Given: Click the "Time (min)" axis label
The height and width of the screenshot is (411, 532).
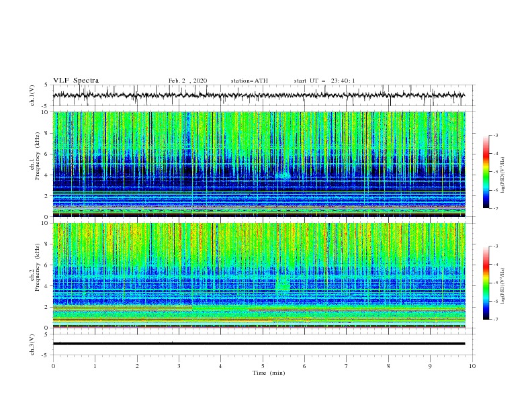Looking at the screenshot, I should pos(269,373).
